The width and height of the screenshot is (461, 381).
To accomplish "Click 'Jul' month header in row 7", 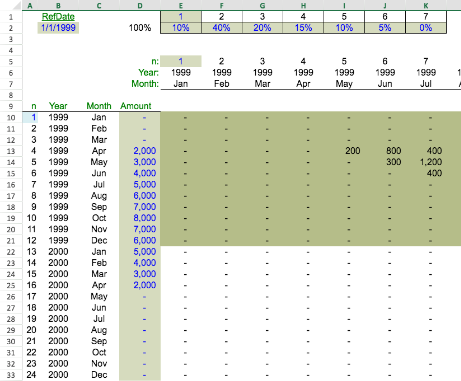I will point(426,84).
